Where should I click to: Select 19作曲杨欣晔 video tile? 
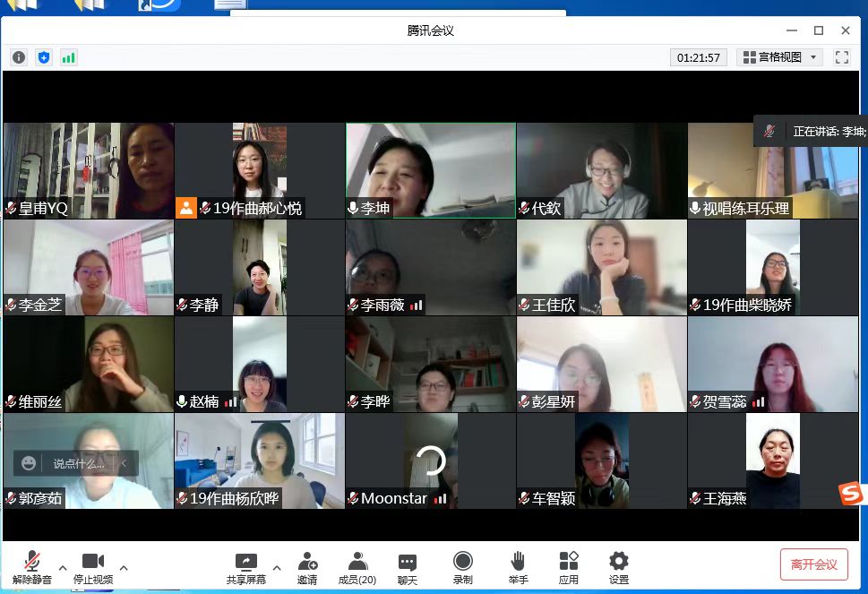pos(260,461)
